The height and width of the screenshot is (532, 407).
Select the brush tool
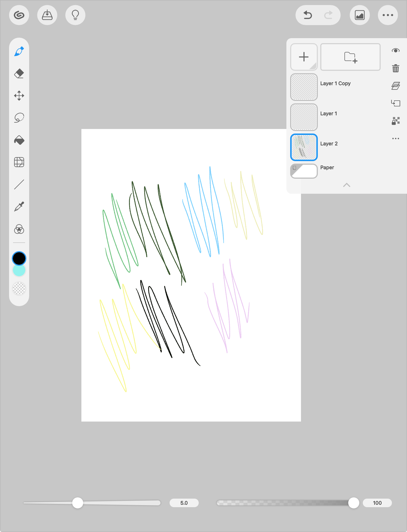click(x=19, y=52)
